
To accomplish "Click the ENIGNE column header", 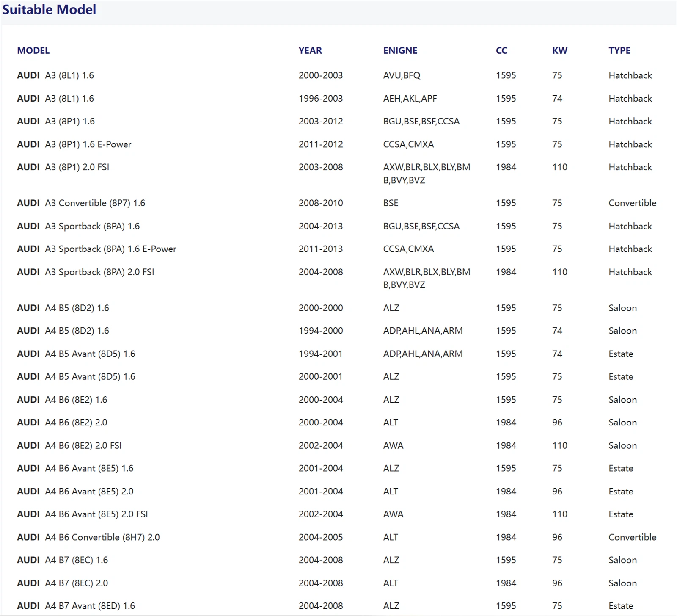I will [400, 50].
